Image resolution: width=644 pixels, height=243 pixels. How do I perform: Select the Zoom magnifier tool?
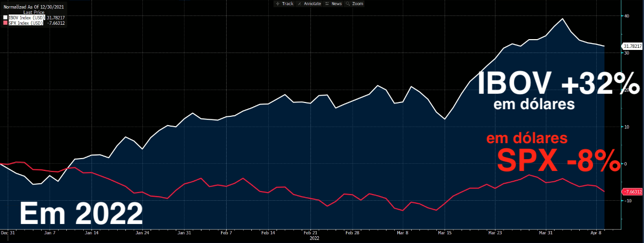pyautogui.click(x=355, y=4)
